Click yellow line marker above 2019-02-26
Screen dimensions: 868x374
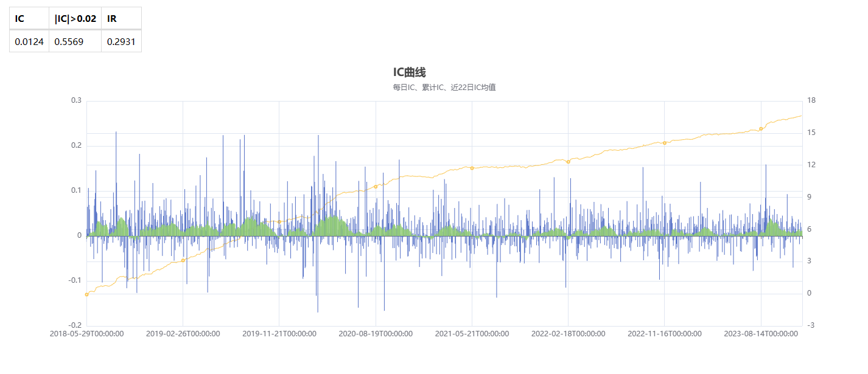point(183,260)
